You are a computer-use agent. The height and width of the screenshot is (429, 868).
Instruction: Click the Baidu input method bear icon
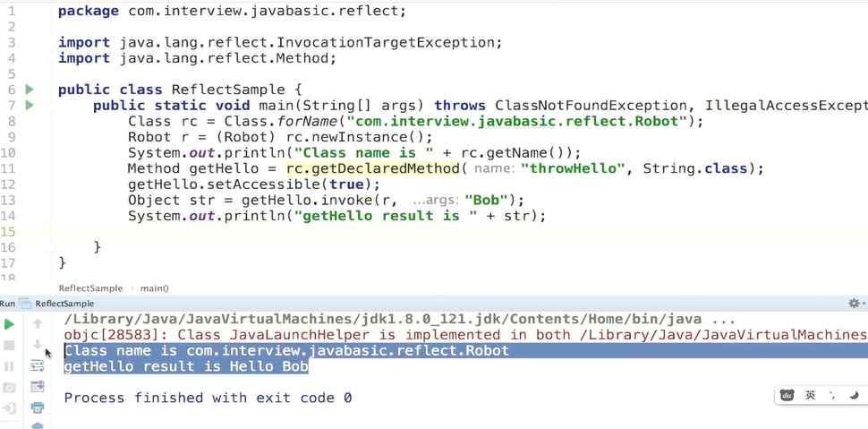coord(787,395)
